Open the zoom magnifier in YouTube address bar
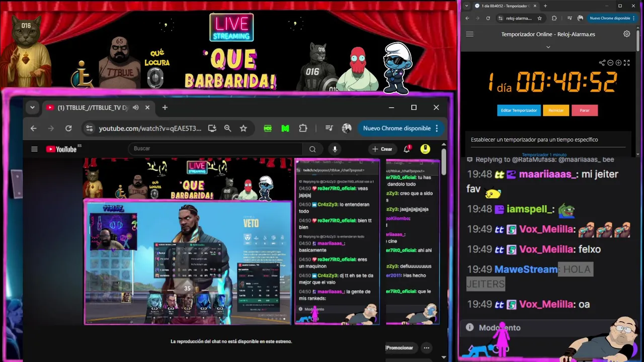This screenshot has height=362, width=644. click(227, 128)
